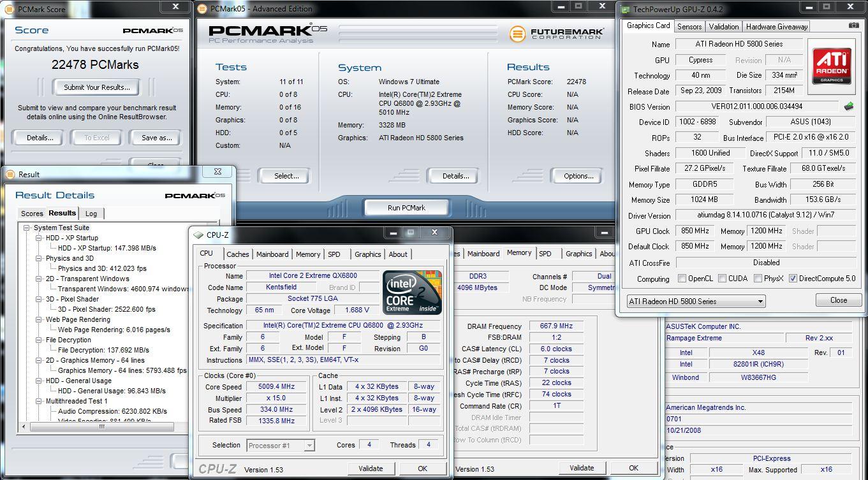The height and width of the screenshot is (480, 868).
Task: Open the Hardware Giveaway tab in GPU-Z
Action: click(x=776, y=27)
